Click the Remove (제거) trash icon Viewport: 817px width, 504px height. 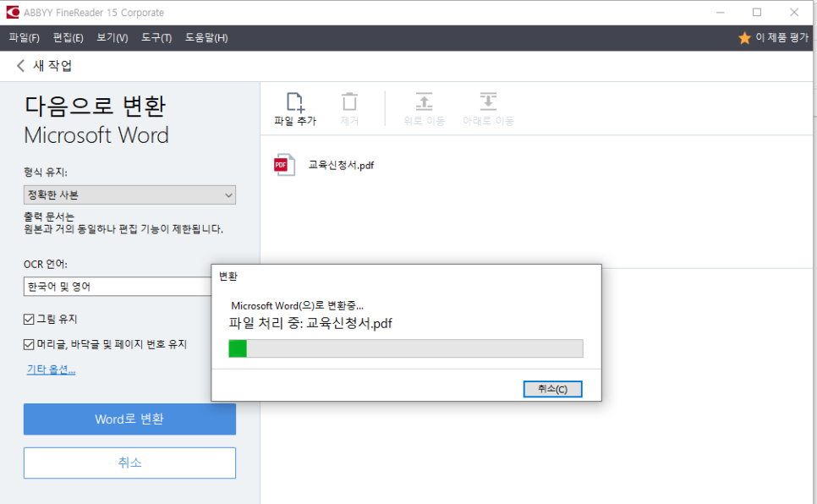click(349, 101)
